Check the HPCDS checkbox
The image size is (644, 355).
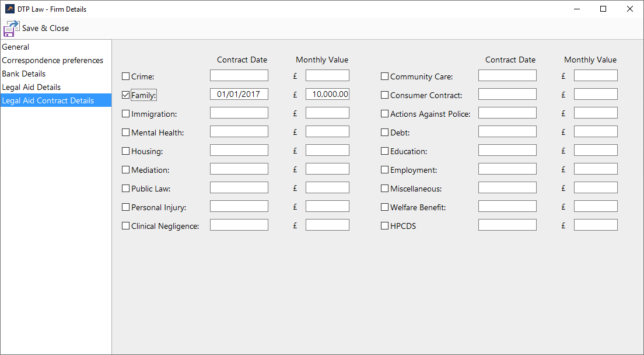tap(384, 226)
